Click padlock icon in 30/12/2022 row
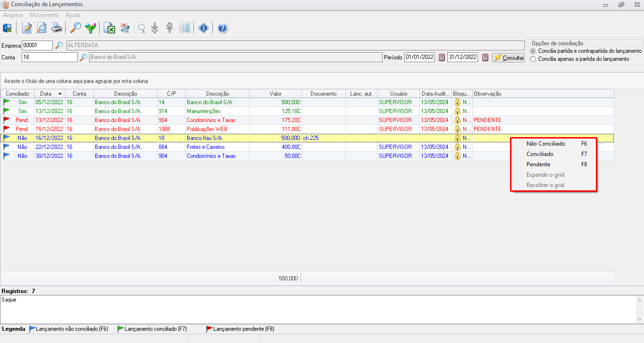Screen dimensions: 644x343 point(457,156)
